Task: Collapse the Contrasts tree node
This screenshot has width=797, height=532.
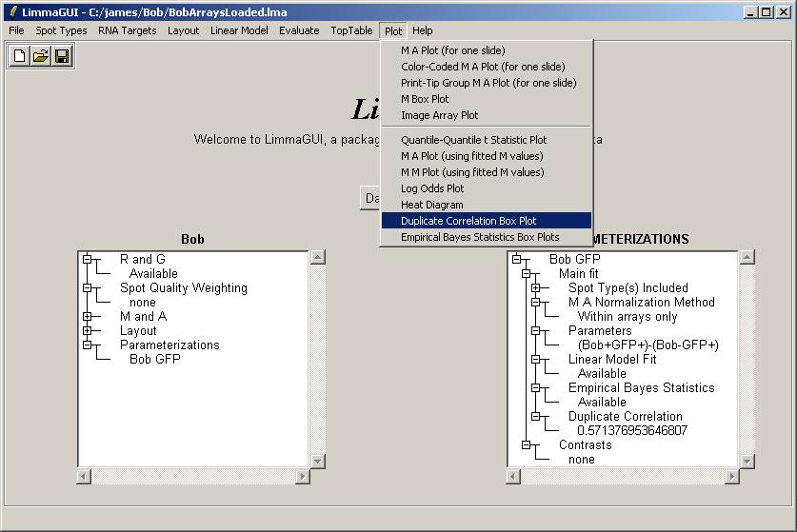Action: coord(526,444)
